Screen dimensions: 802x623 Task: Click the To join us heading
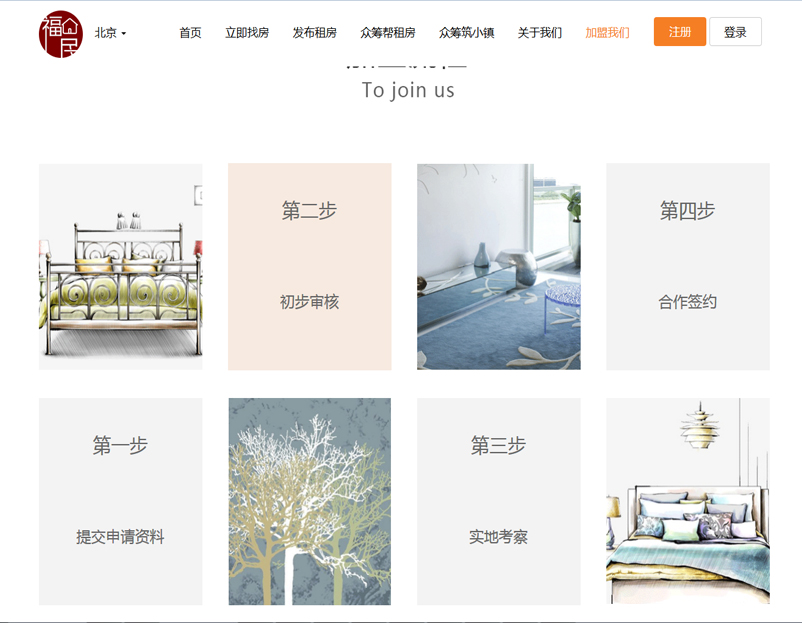pos(408,90)
